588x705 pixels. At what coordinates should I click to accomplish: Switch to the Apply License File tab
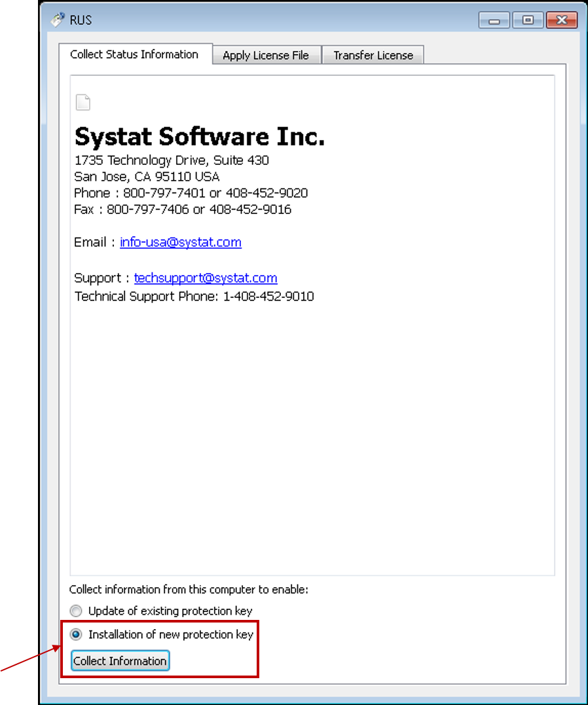pos(266,55)
